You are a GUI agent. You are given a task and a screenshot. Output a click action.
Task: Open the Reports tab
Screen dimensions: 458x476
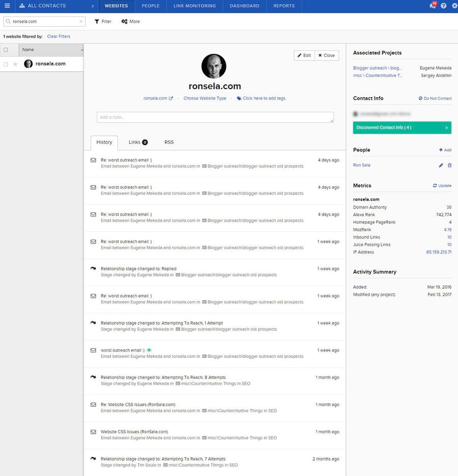[284, 6]
